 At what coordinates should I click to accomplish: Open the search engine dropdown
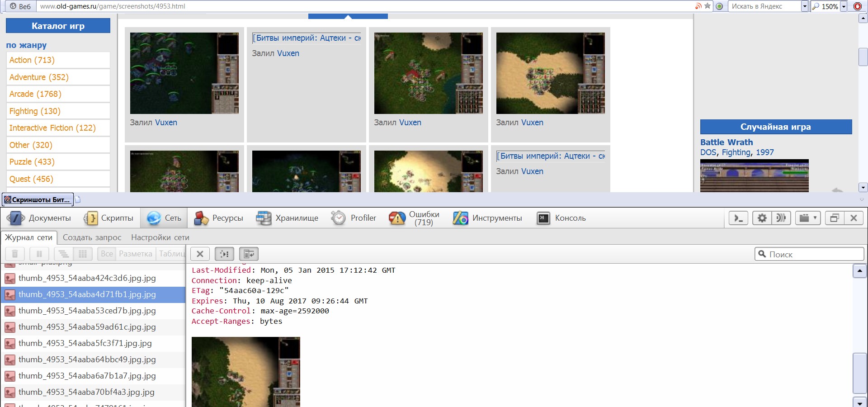pos(805,6)
